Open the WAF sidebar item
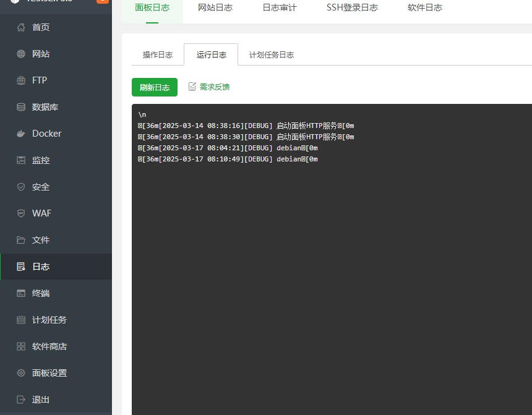The width and height of the screenshot is (532, 415). click(56, 213)
